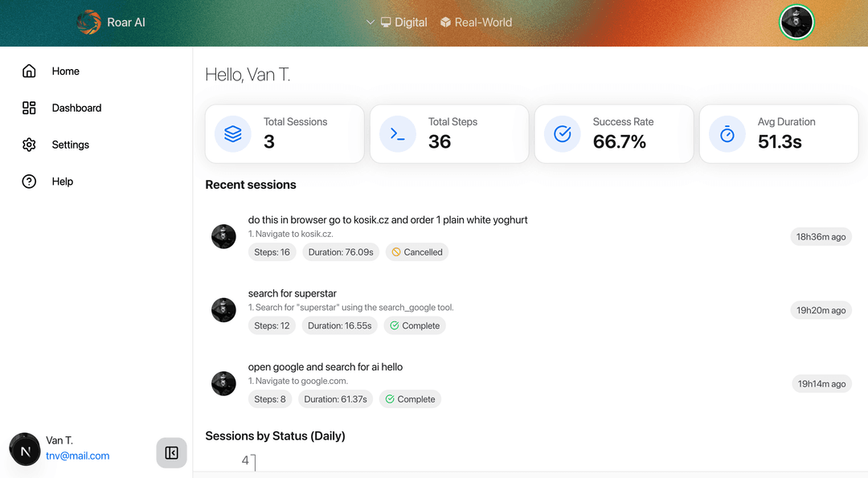
Task: Click the Avg Duration stopwatch icon
Action: [727, 134]
